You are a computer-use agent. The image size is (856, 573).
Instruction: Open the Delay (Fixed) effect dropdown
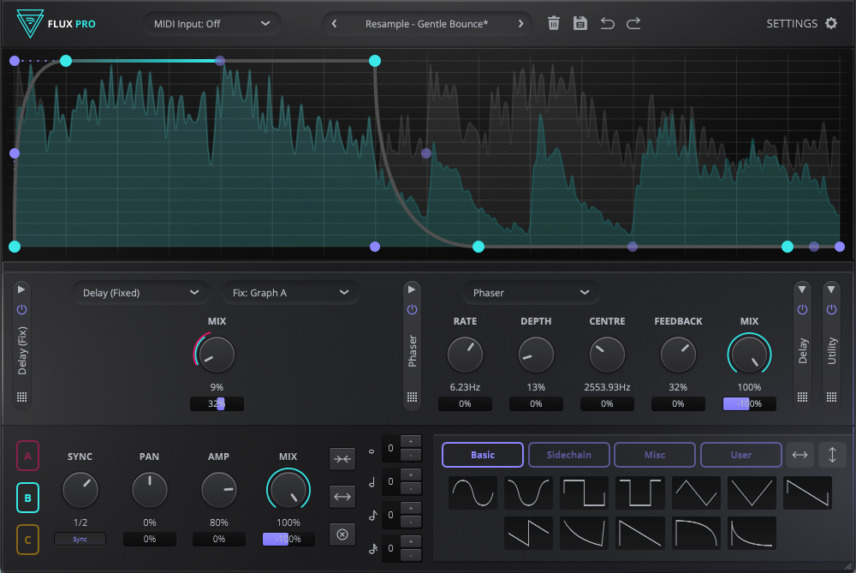140,293
